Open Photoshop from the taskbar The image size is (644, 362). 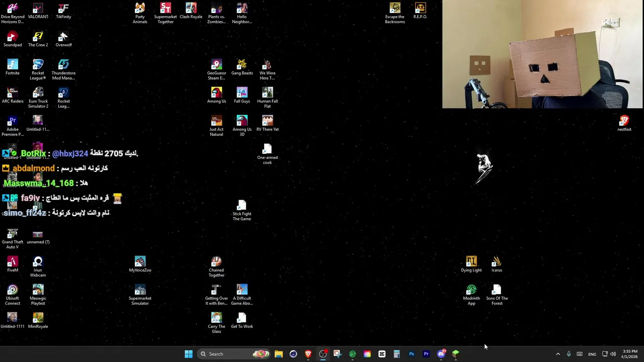click(x=412, y=354)
